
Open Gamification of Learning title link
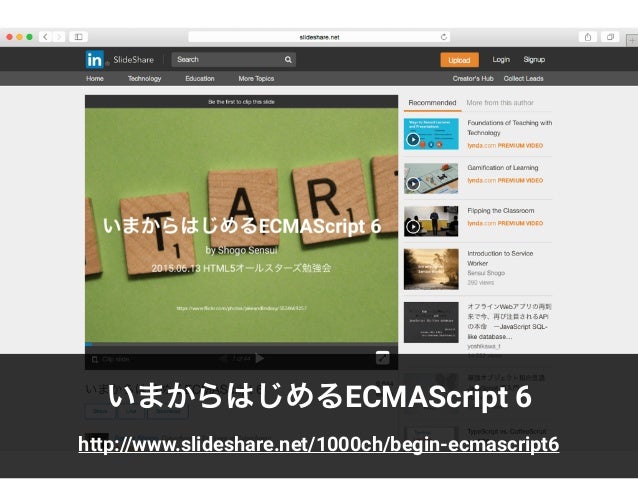point(503,168)
